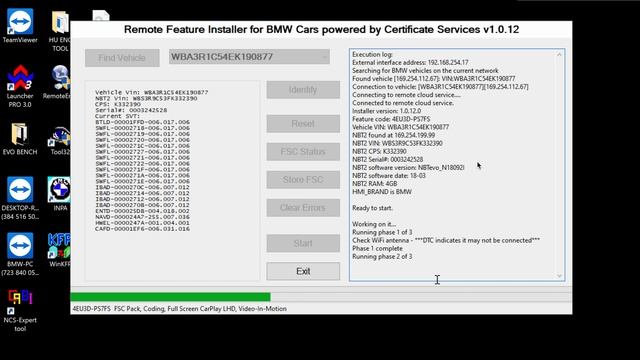Select 'Feature code: 4EU3D-PS7FS' log line

(x=391, y=119)
